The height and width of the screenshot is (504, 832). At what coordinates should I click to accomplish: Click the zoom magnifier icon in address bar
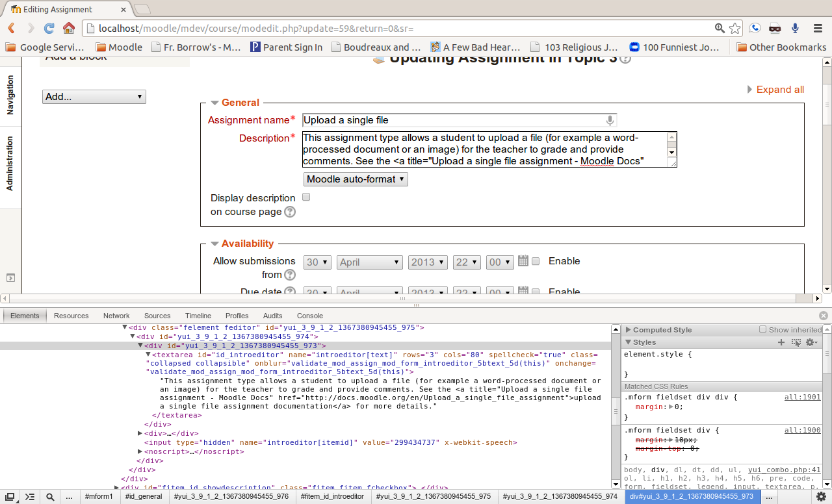720,28
